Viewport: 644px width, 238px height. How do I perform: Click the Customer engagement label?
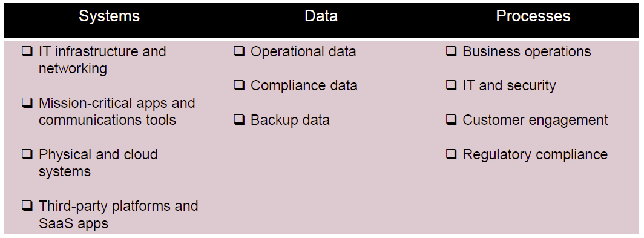click(x=535, y=121)
